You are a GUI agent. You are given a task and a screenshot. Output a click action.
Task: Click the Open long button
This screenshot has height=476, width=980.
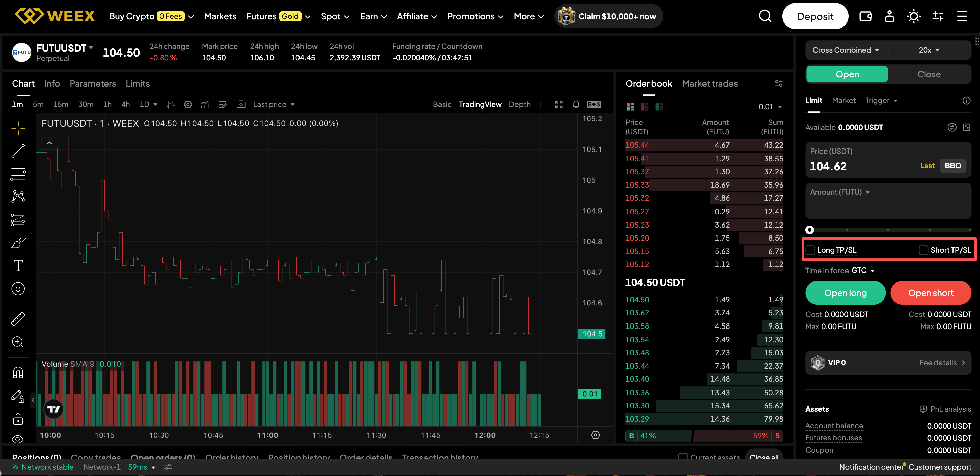(845, 293)
